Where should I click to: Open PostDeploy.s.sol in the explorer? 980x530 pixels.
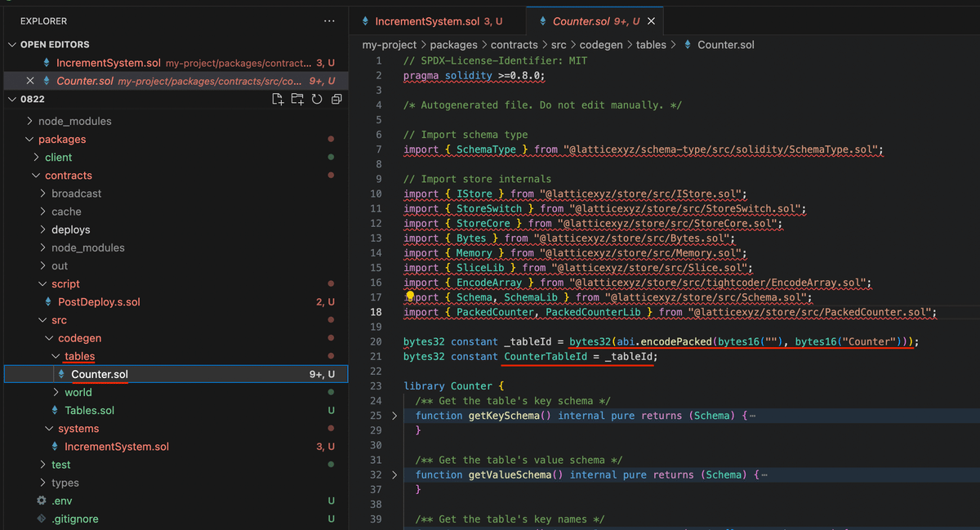(176, 302)
